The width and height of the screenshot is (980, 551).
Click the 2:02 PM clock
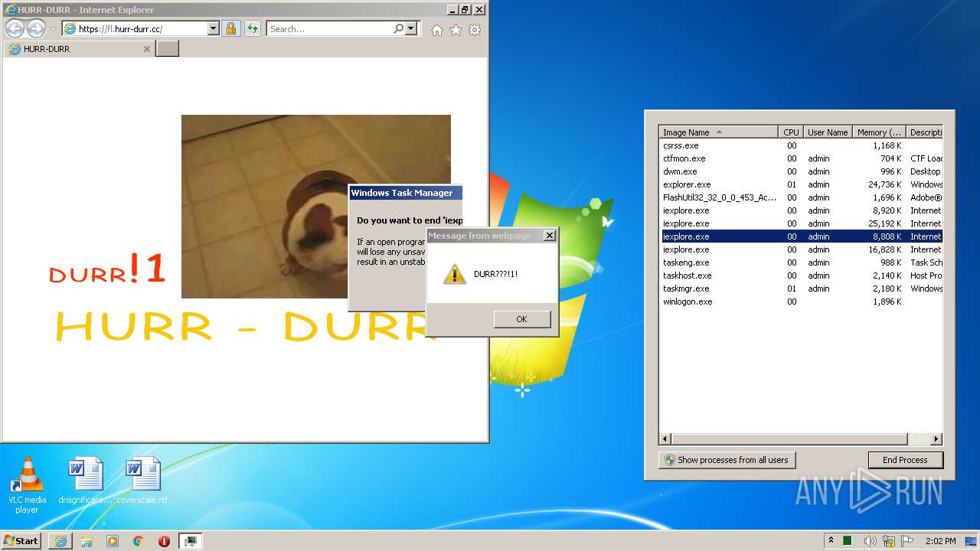(941, 541)
